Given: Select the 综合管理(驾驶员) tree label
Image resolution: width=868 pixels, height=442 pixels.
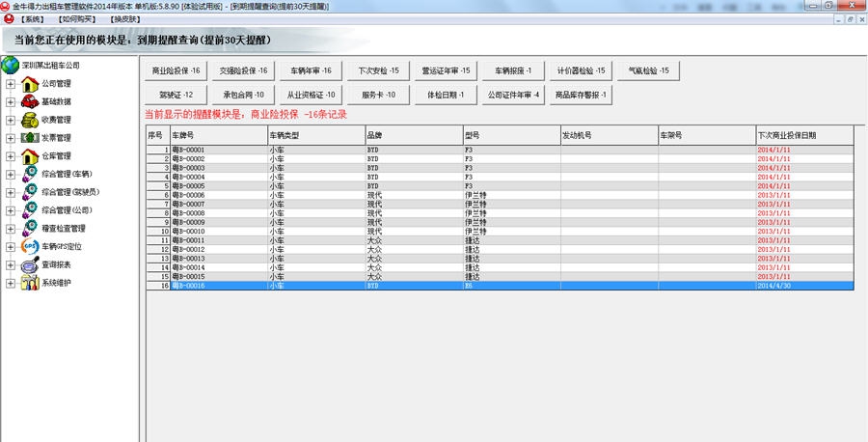Looking at the screenshot, I should pos(70,192).
